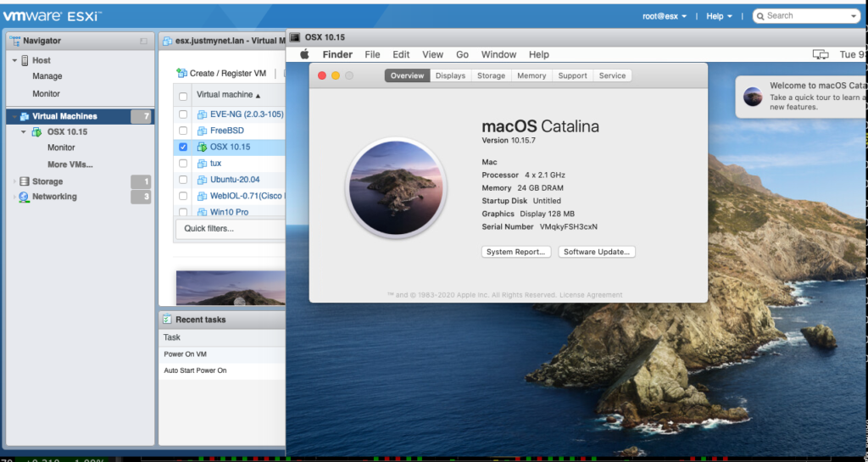This screenshot has height=462, width=868.
Task: Check the Ubuntu-20.04 VM checkbox
Action: click(183, 179)
